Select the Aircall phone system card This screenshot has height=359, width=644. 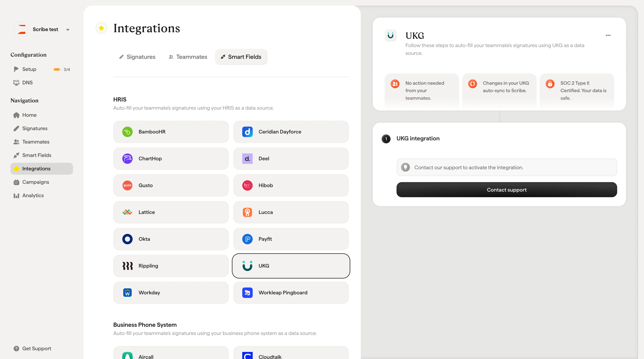(171, 353)
